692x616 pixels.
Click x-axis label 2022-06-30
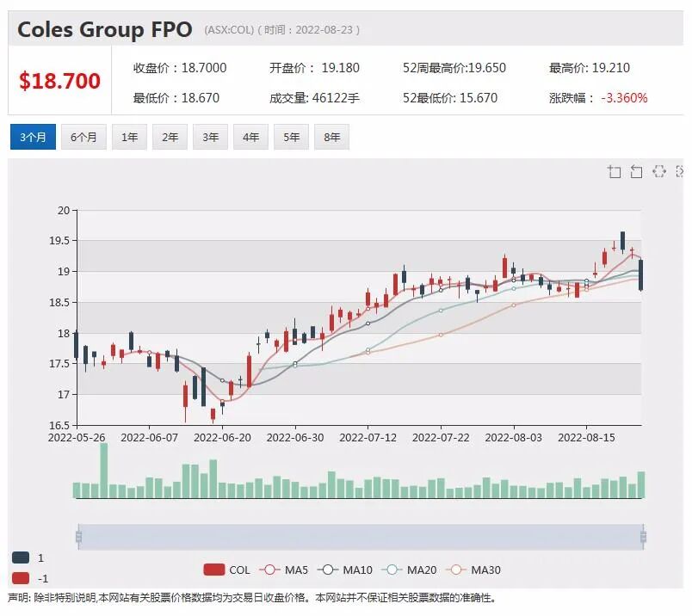coord(295,437)
